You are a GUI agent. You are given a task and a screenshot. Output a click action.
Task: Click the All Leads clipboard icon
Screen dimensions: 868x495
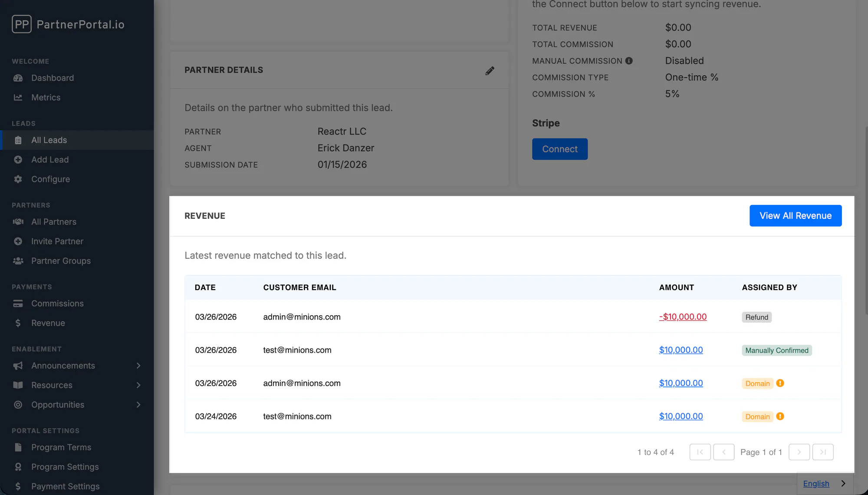[x=18, y=140]
